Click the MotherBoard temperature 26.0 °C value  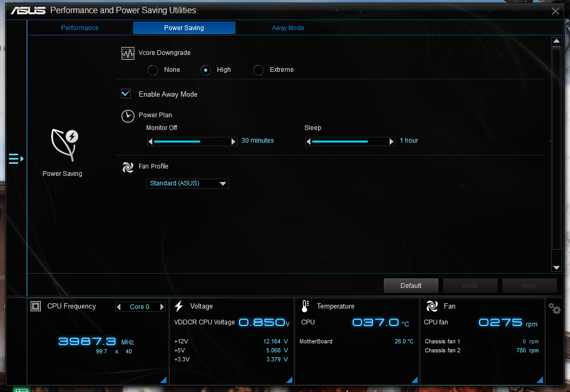[404, 341]
